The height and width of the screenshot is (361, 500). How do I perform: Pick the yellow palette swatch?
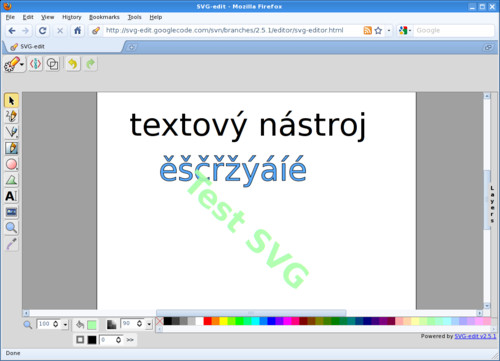223,321
